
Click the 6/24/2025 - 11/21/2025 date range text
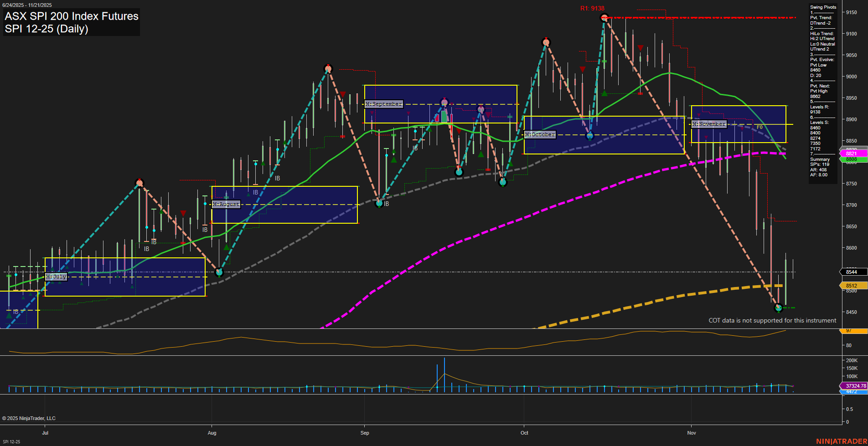[x=27, y=4]
